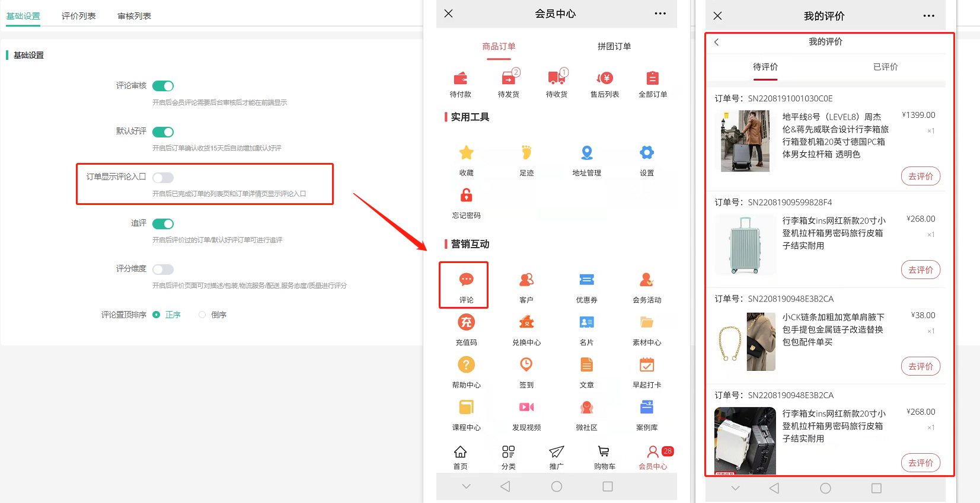Open 地址管理 address management icon

pos(586,153)
